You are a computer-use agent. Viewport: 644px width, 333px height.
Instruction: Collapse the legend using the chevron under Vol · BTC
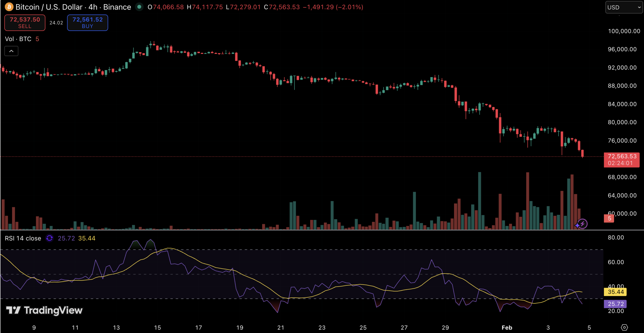[11, 51]
